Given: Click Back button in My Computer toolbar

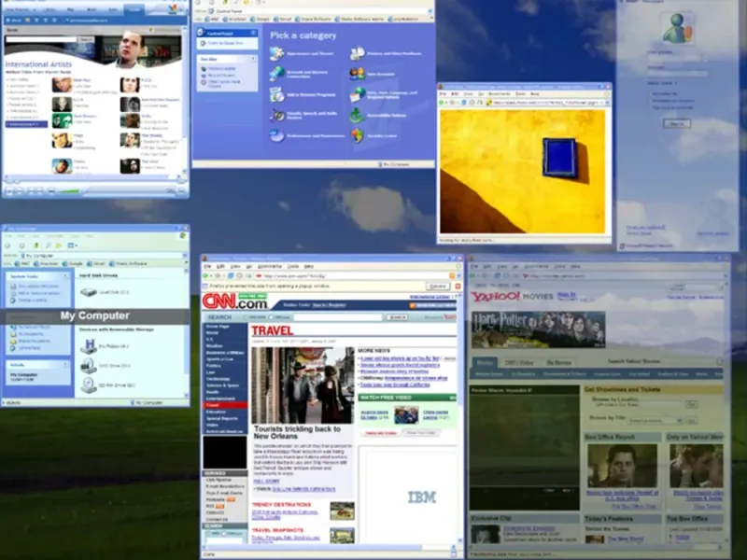Looking at the screenshot, I should (x=7, y=245).
